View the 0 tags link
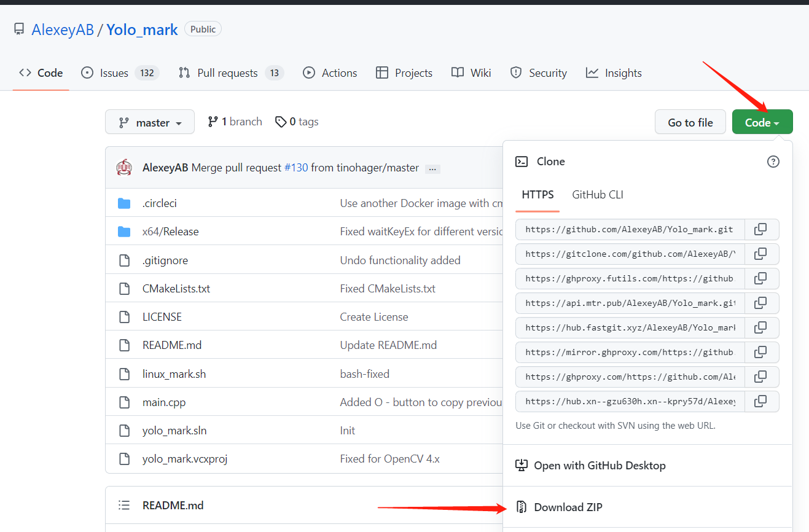 pyautogui.click(x=297, y=122)
